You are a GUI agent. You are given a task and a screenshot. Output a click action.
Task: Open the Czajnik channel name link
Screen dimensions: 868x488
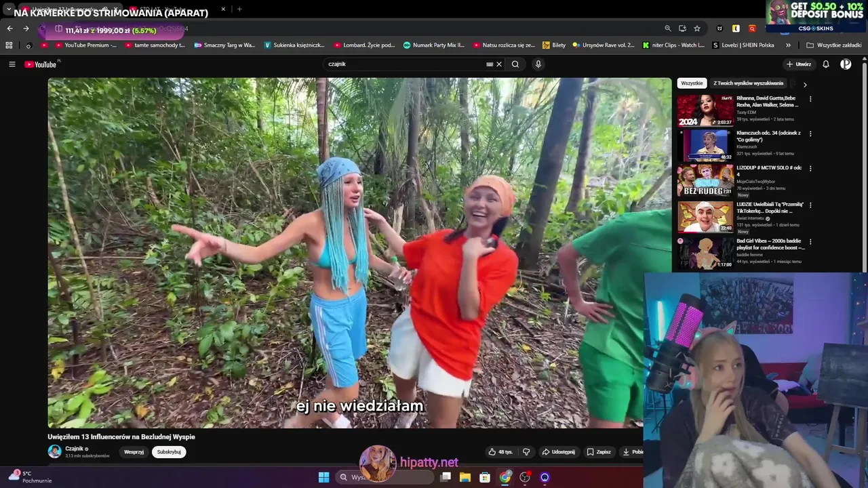(x=75, y=449)
